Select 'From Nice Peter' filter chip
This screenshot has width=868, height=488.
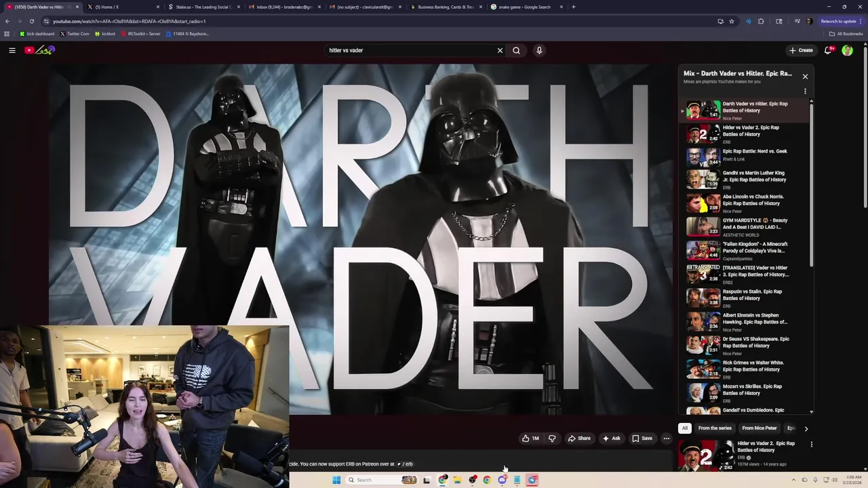tap(759, 428)
